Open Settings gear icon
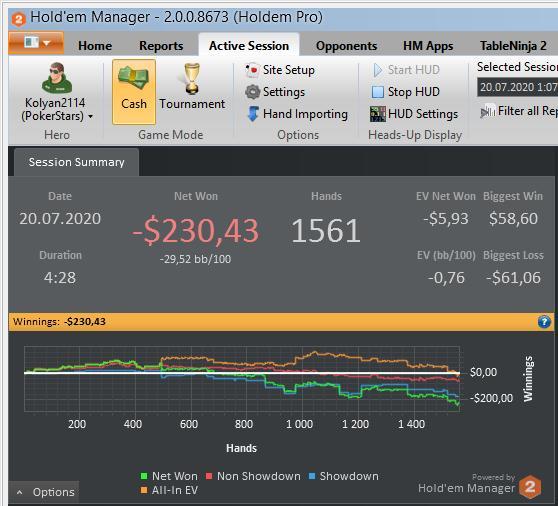Viewport: 558px width, 506px height. pos(252,92)
